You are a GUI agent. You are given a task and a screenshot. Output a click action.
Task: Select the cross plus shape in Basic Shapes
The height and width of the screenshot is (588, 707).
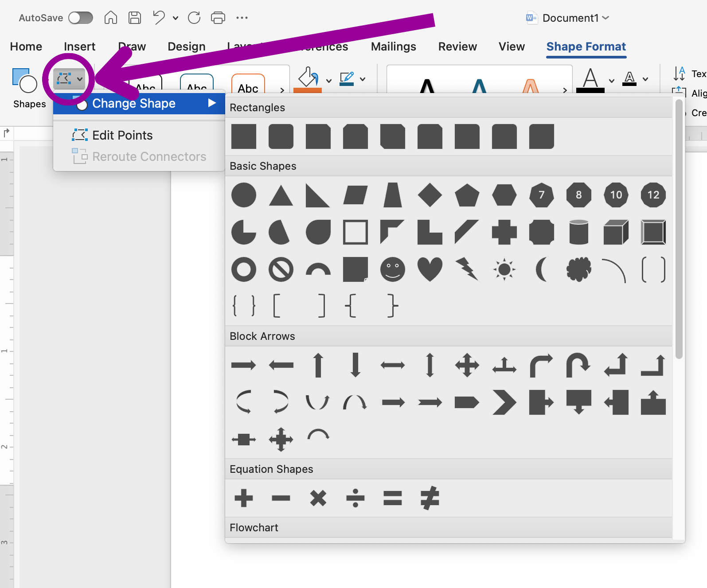tap(504, 232)
